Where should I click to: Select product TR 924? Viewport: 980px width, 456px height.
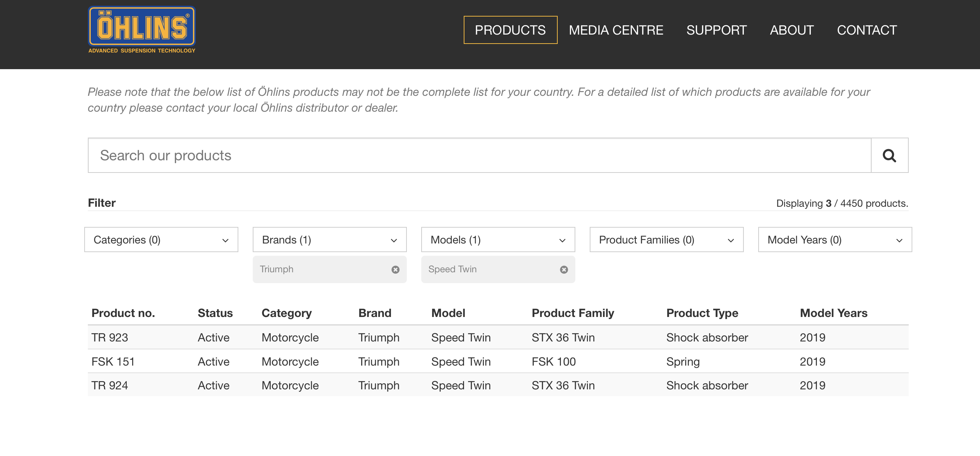(109, 385)
